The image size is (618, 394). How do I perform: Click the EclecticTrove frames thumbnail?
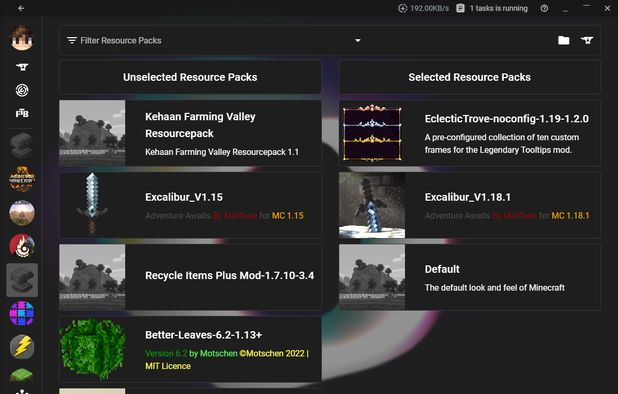coord(372,133)
